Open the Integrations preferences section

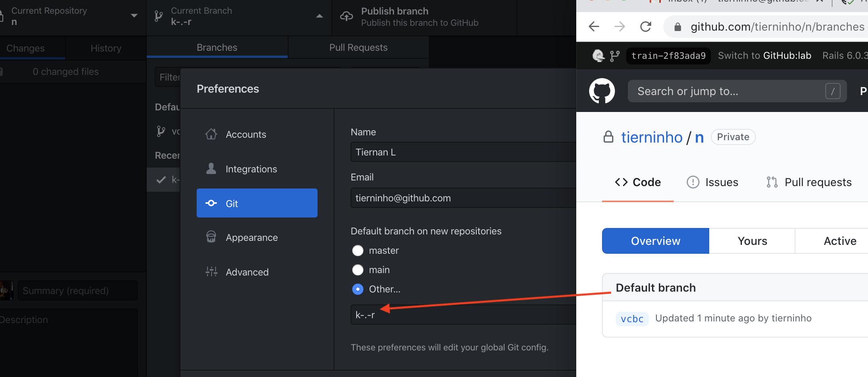click(x=257, y=169)
